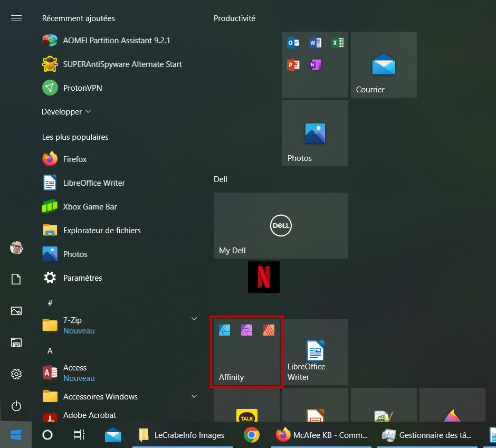This screenshot has width=496, height=448.
Task: Click the # letter index header
Action: tap(50, 303)
